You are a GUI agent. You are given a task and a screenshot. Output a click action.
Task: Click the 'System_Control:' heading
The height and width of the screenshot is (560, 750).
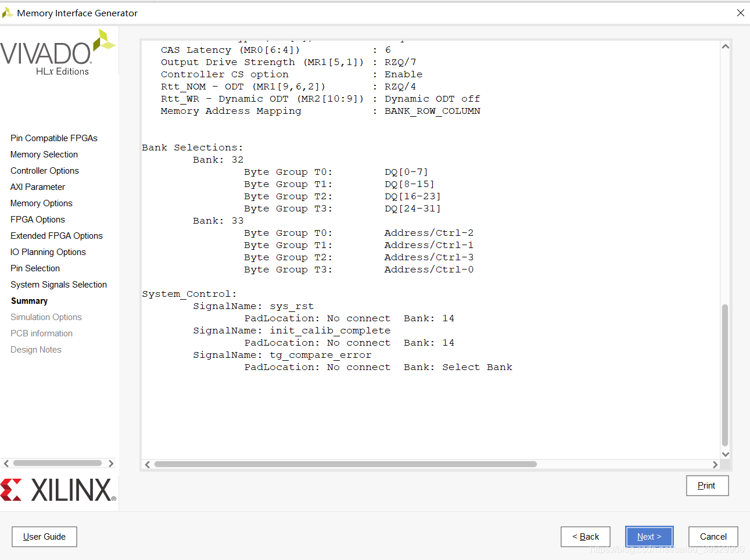[x=189, y=294]
